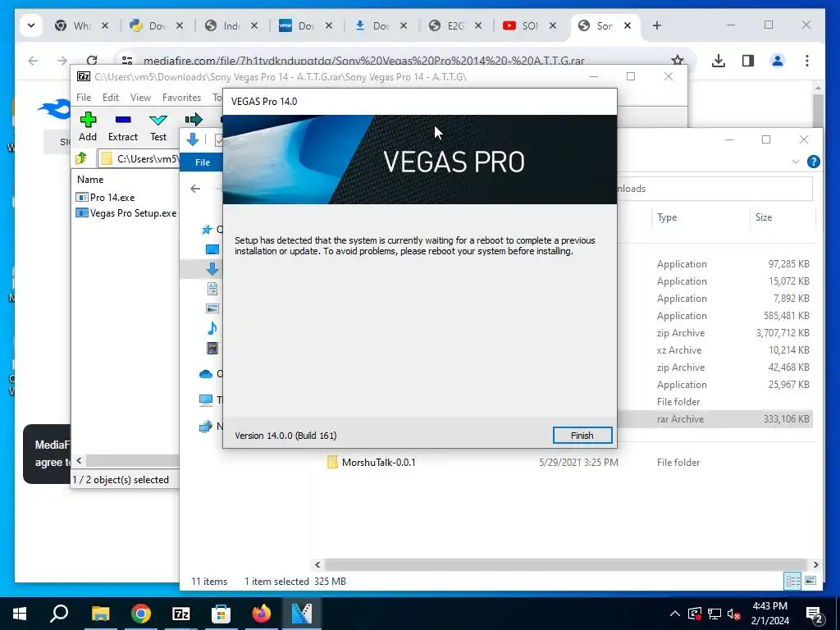Click the 7-Zip address path field

coord(140,158)
